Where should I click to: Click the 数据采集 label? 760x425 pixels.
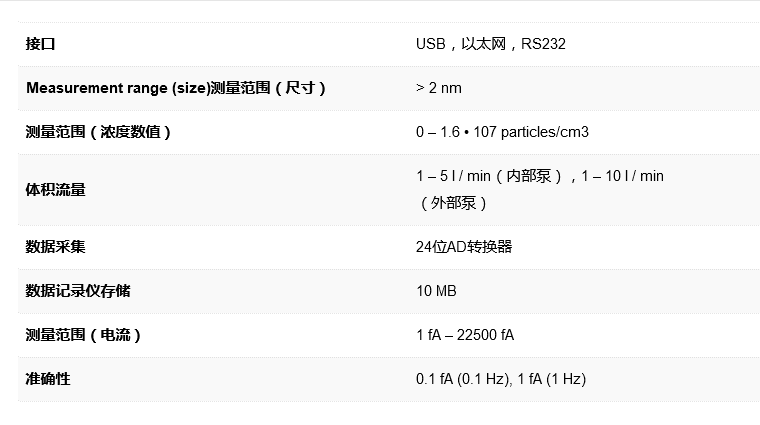point(56,247)
